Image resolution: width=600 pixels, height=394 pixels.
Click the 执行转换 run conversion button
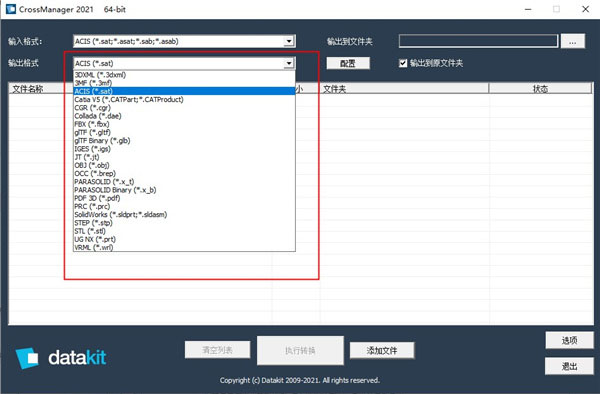(x=300, y=350)
